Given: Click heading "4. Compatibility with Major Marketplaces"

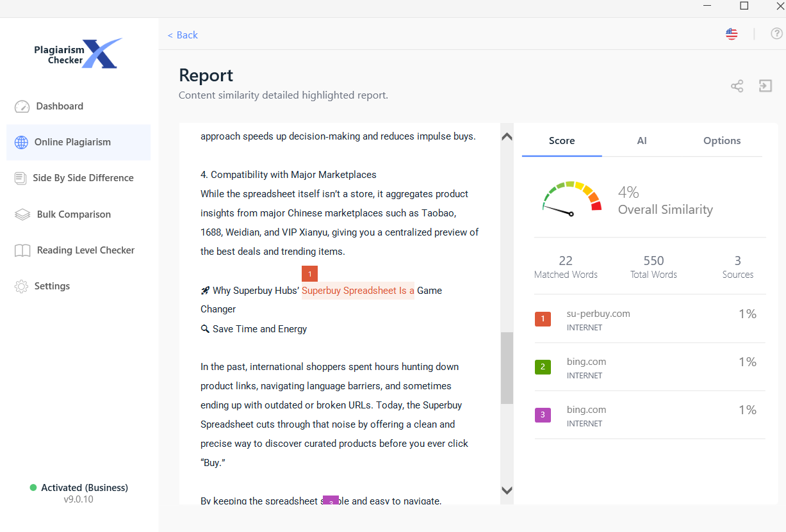Looking at the screenshot, I should (288, 175).
